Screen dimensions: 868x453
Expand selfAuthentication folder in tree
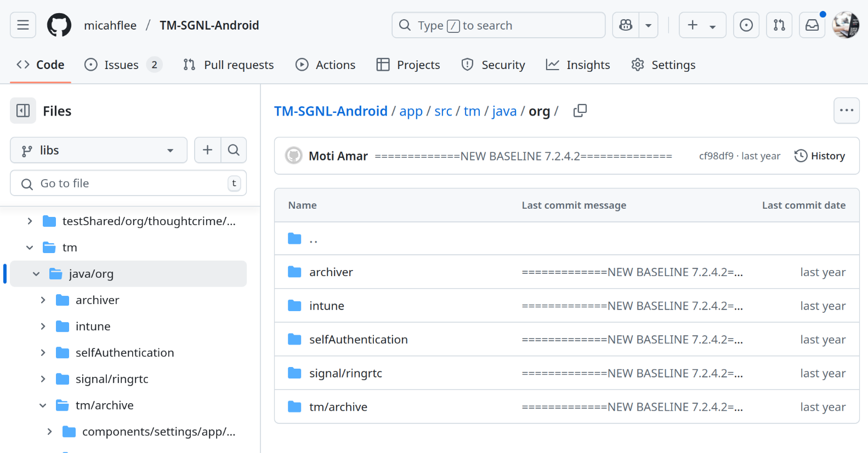click(43, 353)
